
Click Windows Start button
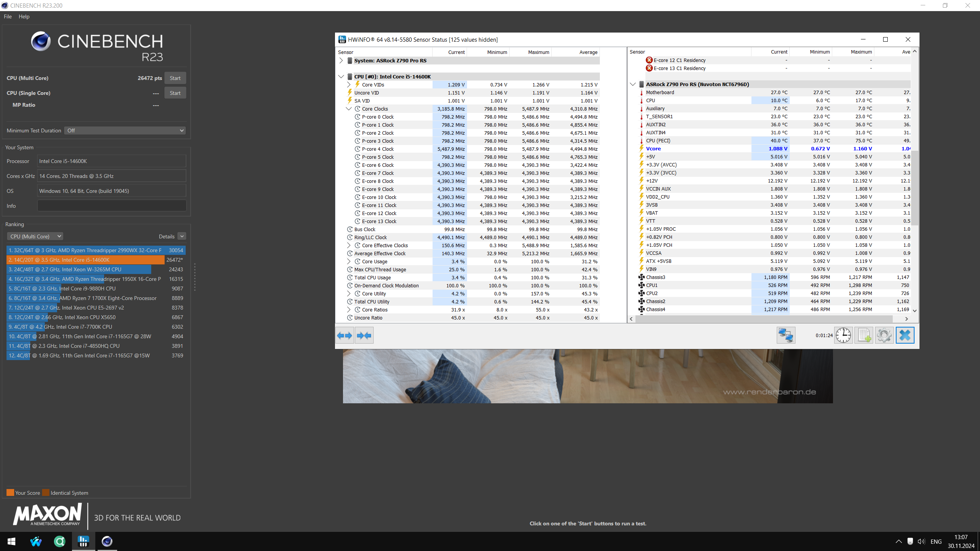11,541
